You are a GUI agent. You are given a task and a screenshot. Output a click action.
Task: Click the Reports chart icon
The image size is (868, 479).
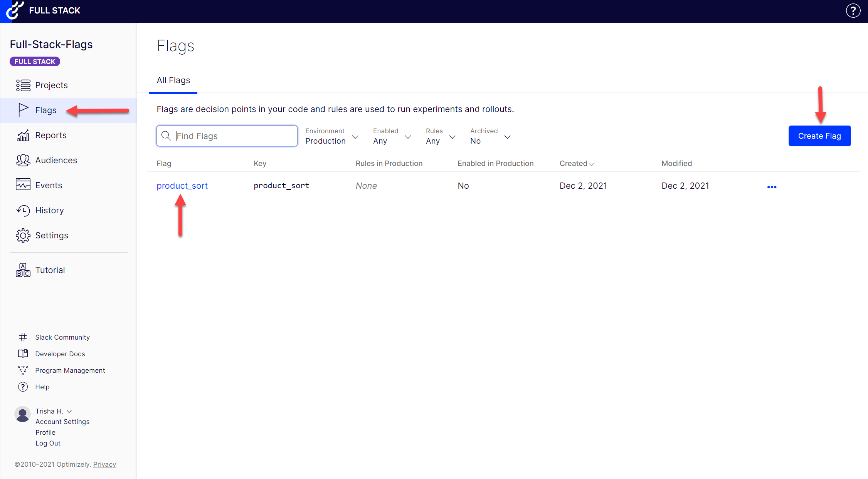tap(23, 135)
